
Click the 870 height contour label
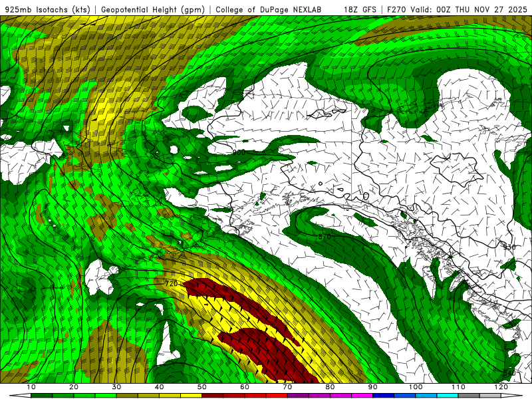coord(325,236)
